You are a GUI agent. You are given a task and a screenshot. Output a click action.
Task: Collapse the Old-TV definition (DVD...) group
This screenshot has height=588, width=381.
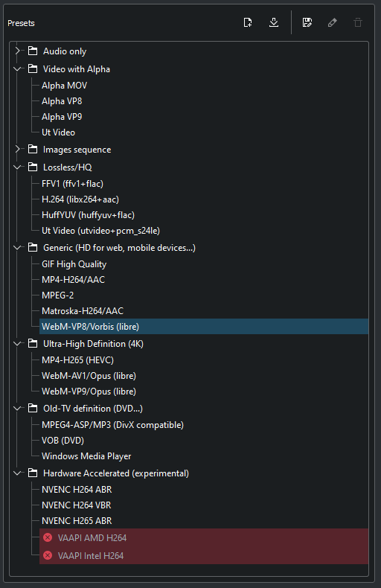[17, 409]
